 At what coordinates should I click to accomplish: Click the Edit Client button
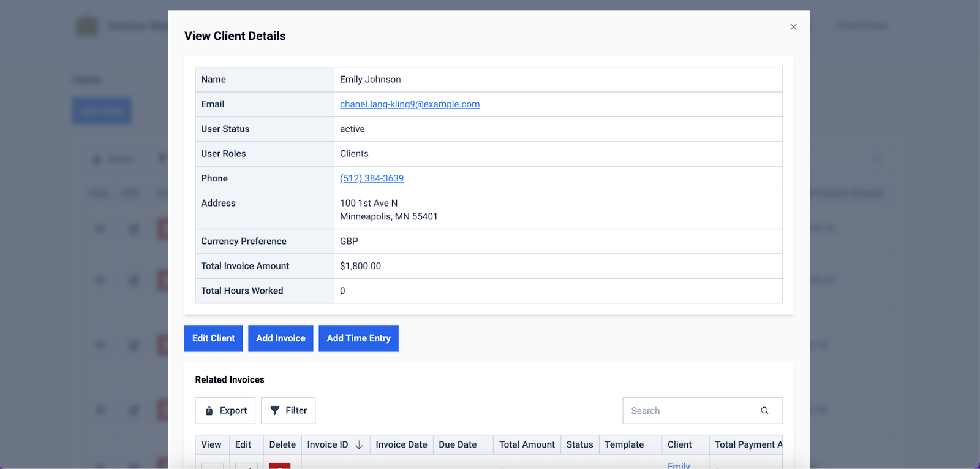point(213,338)
